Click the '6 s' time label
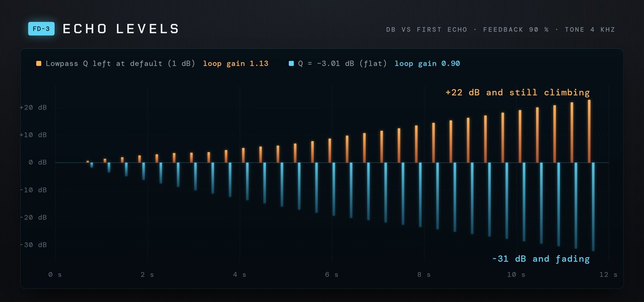This screenshot has height=302, width=644. tap(332, 275)
